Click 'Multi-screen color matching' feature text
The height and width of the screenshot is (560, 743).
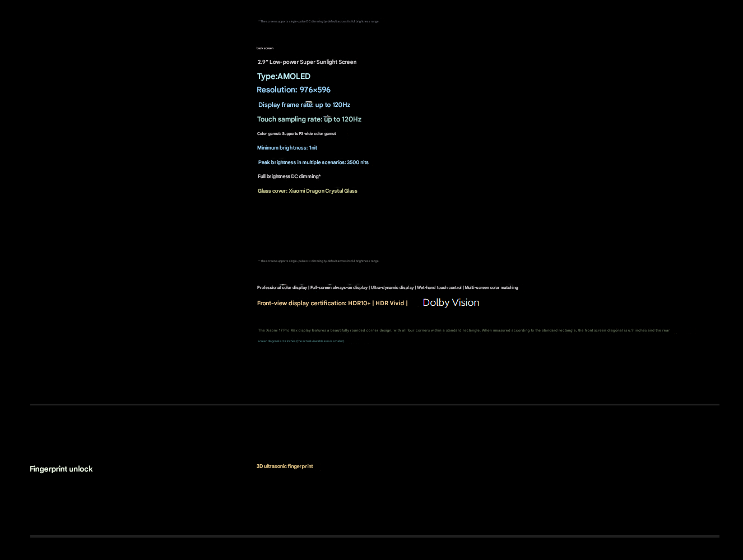point(491,288)
